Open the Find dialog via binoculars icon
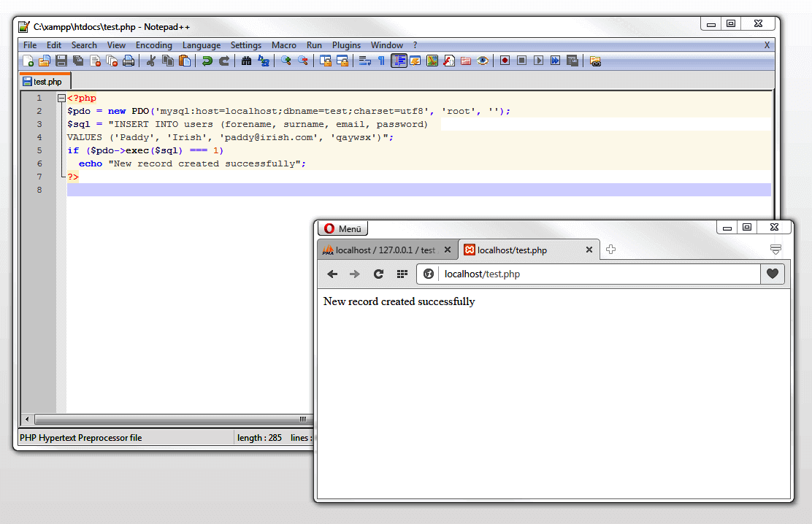This screenshot has height=524, width=812. point(246,61)
